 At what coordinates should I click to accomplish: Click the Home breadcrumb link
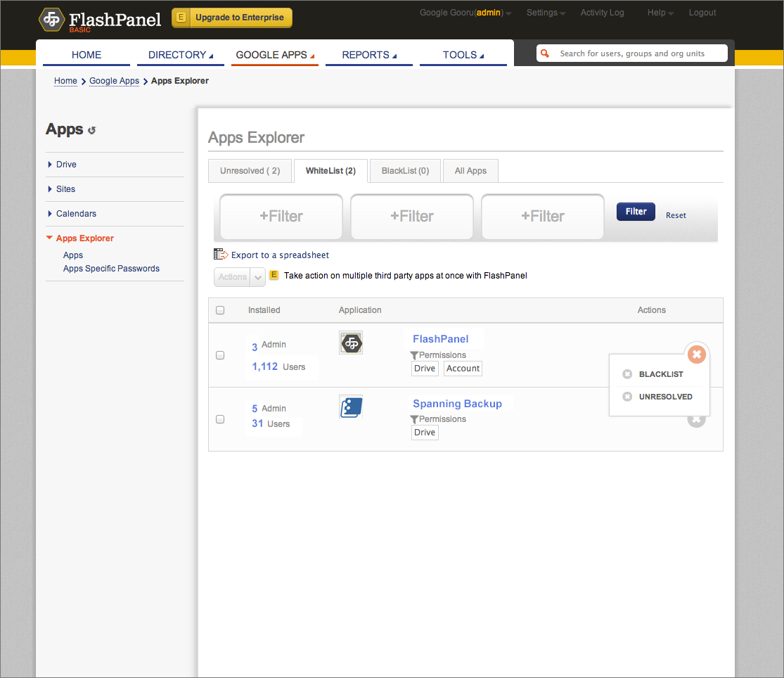[65, 81]
